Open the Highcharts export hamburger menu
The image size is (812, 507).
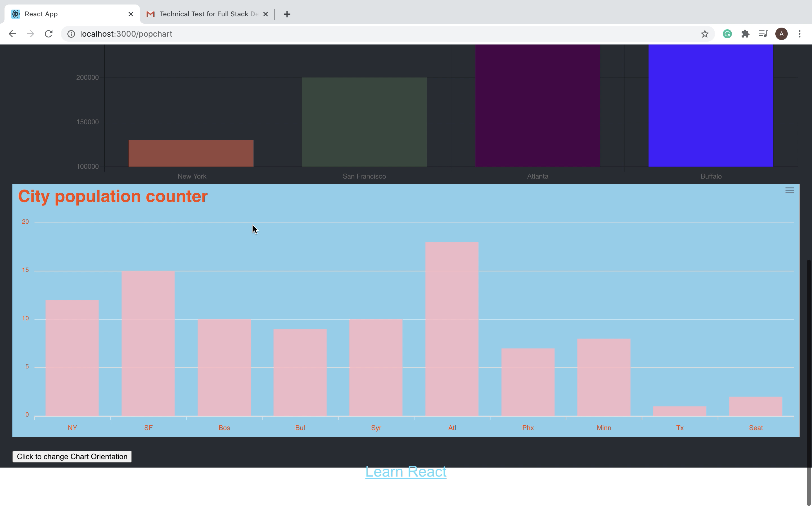(x=789, y=190)
